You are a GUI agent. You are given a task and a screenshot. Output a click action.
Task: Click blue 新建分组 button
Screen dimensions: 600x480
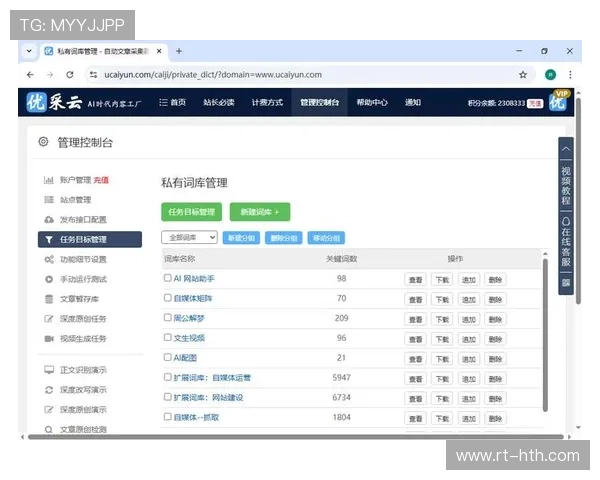pos(241,238)
